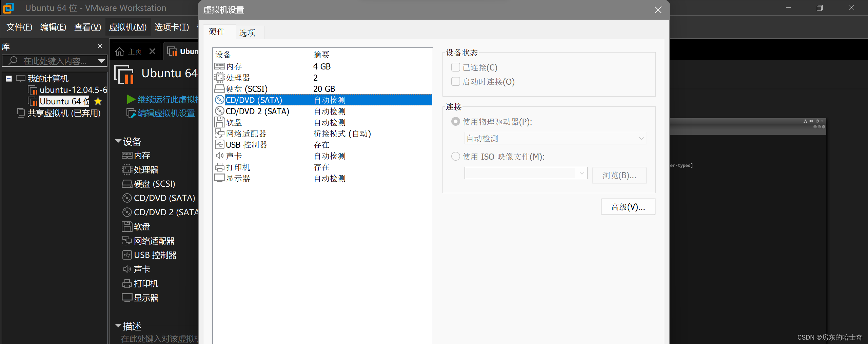The width and height of the screenshot is (868, 344).
Task: Select the 内存 memory icon in the settings device list
Action: click(x=219, y=66)
